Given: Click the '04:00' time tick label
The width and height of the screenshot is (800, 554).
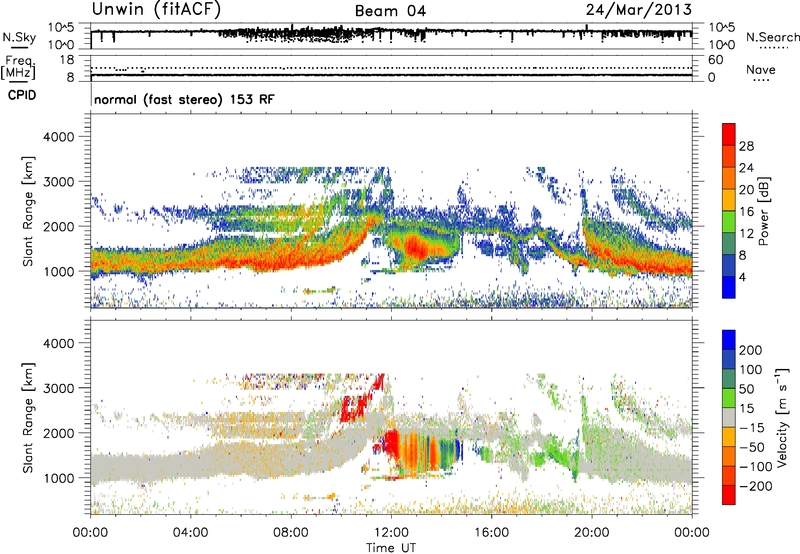Looking at the screenshot, I should [190, 533].
